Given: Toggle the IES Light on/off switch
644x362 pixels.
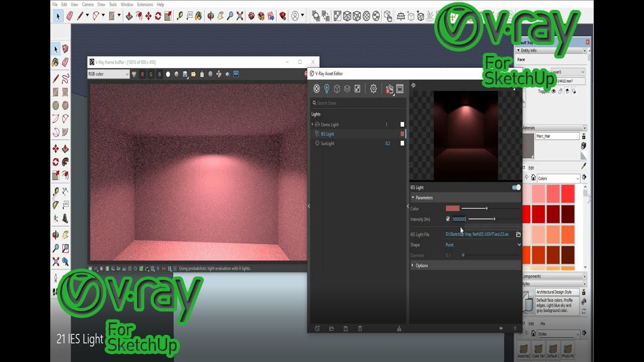Looking at the screenshot, I should point(516,188).
